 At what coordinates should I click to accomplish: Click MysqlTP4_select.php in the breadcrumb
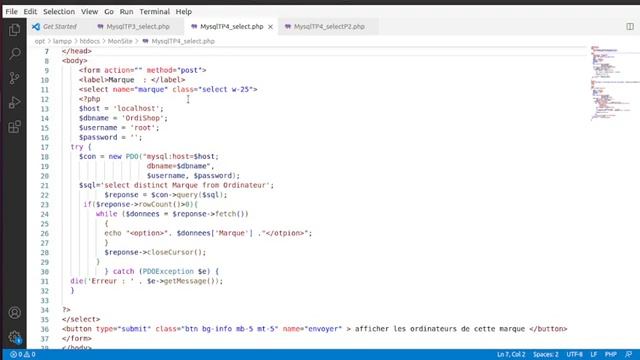tap(183, 41)
